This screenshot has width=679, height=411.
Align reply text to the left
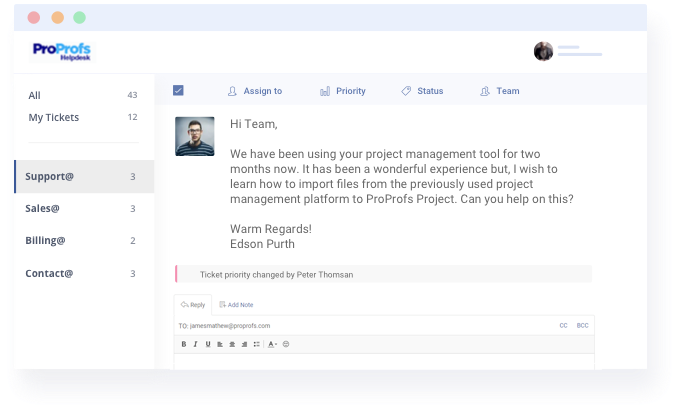(x=220, y=344)
